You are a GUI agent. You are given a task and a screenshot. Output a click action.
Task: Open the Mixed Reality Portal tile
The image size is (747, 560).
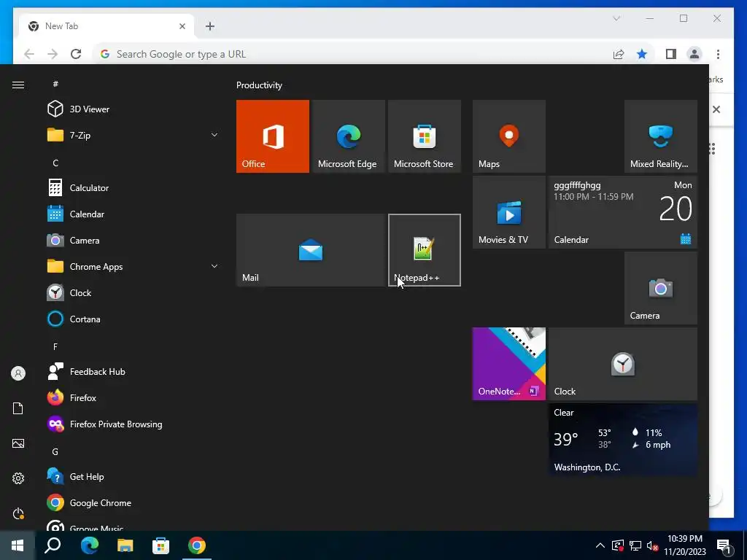pyautogui.click(x=661, y=136)
